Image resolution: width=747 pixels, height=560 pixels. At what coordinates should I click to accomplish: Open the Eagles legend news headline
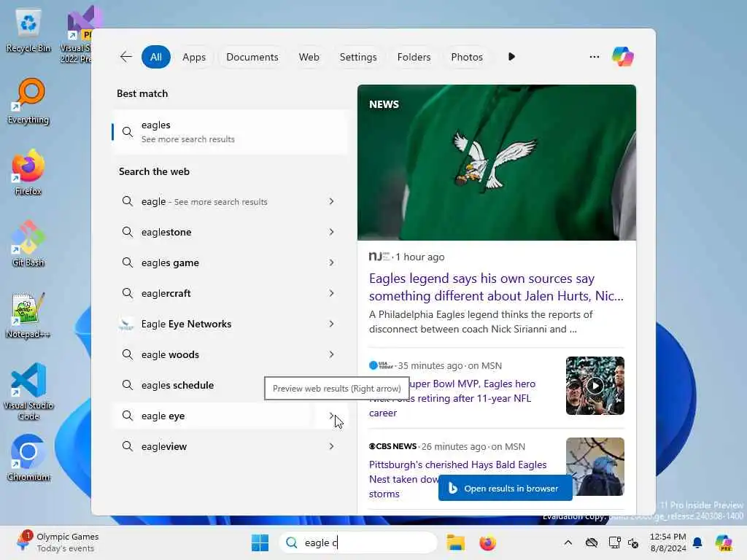[x=496, y=287]
